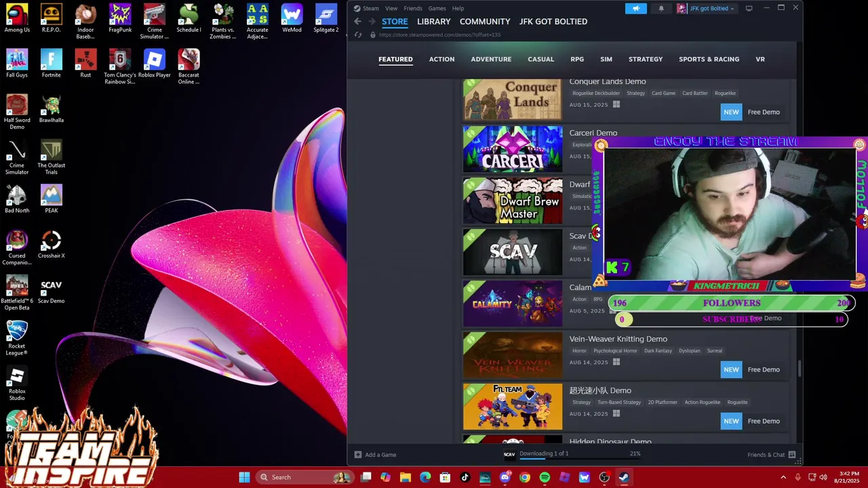Open the JFK GOT BOLTIED profile section

(553, 22)
